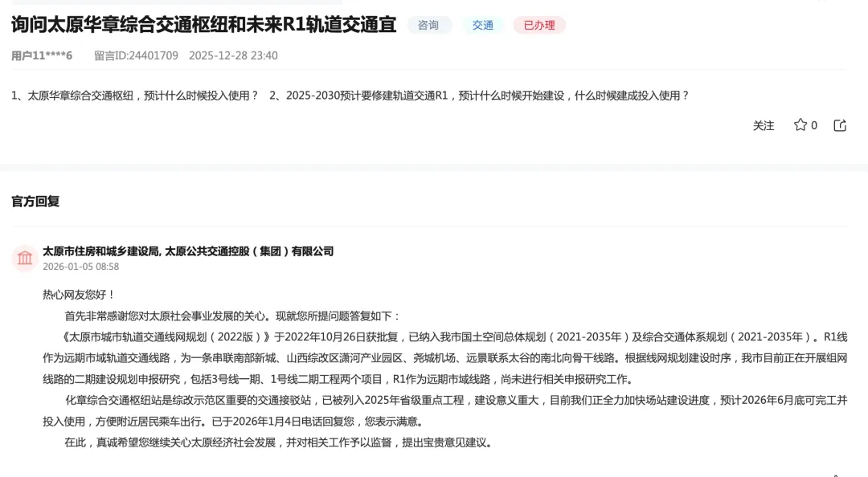Click the post title 询问太原华章综合交通枢纽
The width and height of the screenshot is (868, 477).
point(203,25)
